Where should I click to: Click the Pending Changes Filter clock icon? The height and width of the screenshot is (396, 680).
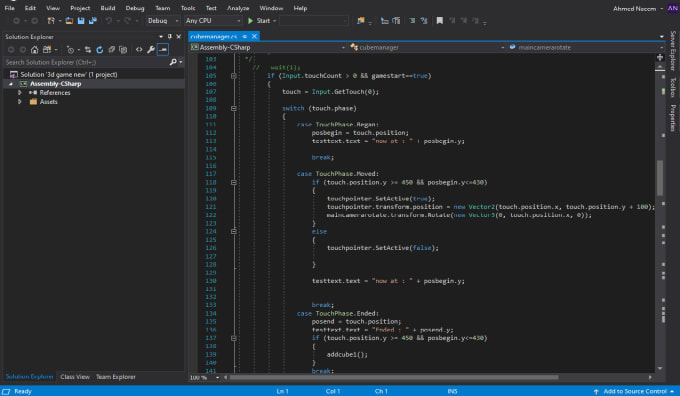(x=70, y=49)
